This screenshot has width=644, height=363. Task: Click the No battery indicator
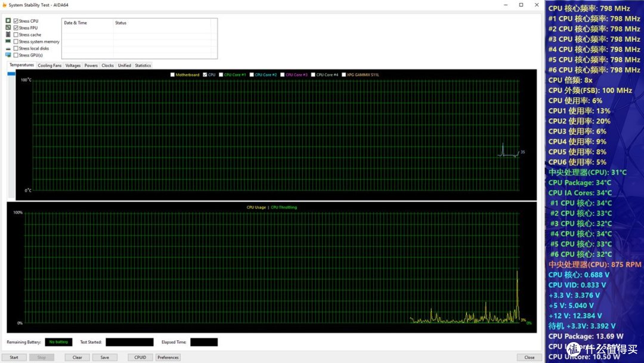click(58, 342)
